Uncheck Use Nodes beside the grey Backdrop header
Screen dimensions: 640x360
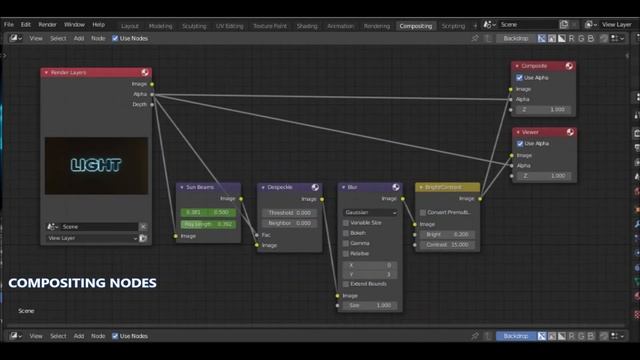115,38
